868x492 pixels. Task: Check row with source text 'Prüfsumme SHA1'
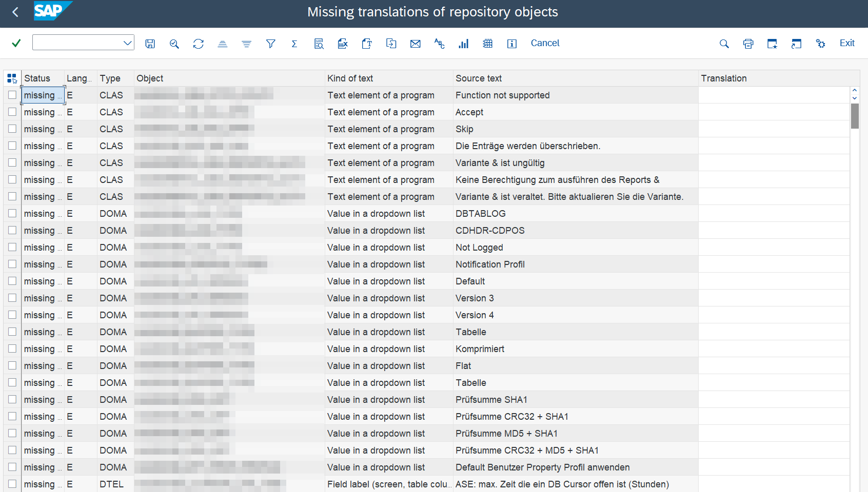pyautogui.click(x=12, y=399)
